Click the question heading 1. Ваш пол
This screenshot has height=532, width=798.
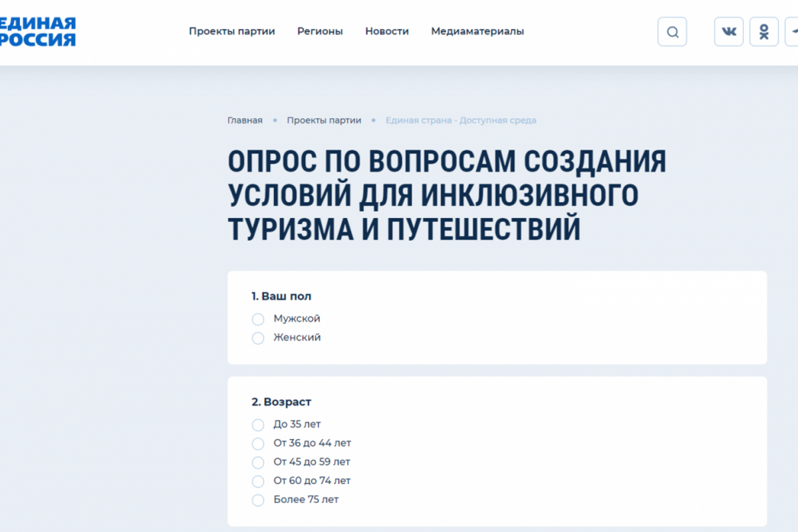tap(281, 296)
